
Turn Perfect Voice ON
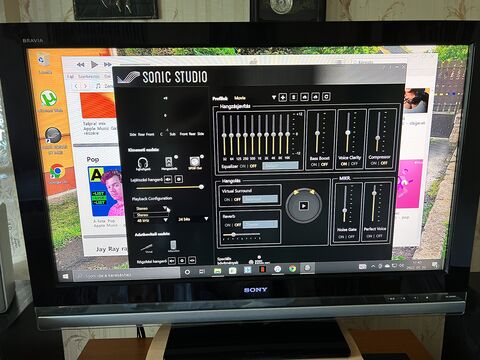369,236
